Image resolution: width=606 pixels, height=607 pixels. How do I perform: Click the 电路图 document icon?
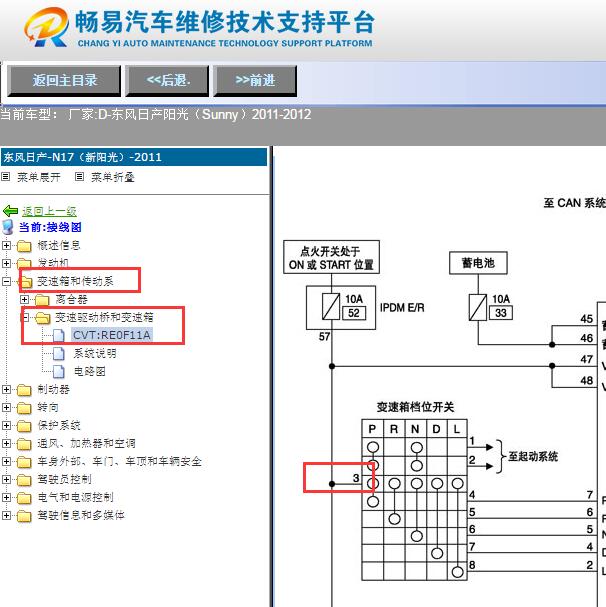pos(58,371)
